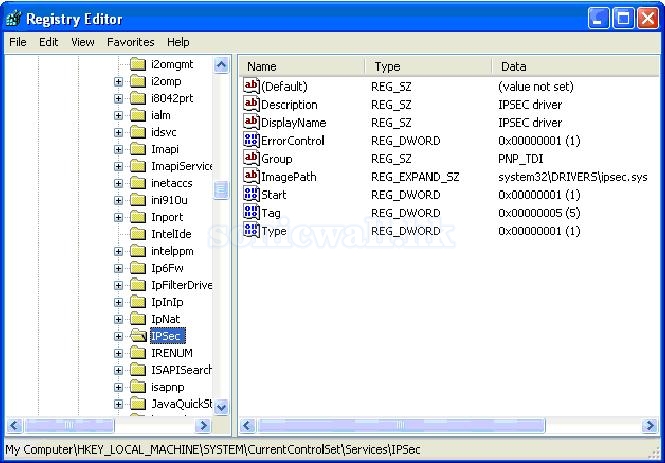Click the tree pane horizontal scrollbar thumb
665x463 pixels.
tap(69, 425)
